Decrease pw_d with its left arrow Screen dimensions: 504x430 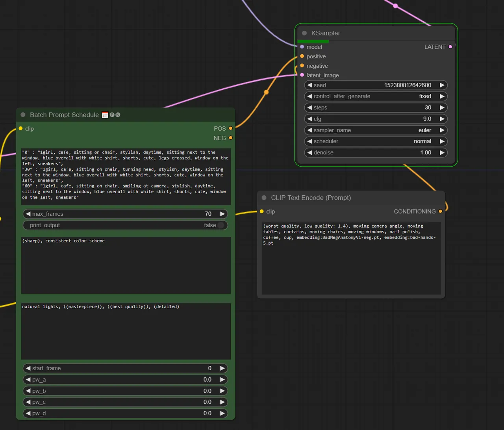tap(28, 413)
